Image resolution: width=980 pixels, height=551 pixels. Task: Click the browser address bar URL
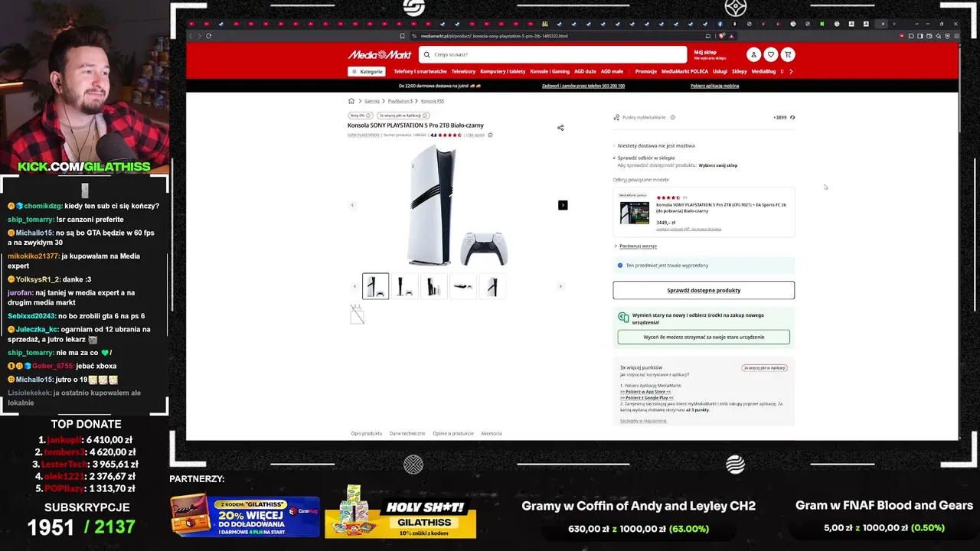pyautogui.click(x=494, y=36)
